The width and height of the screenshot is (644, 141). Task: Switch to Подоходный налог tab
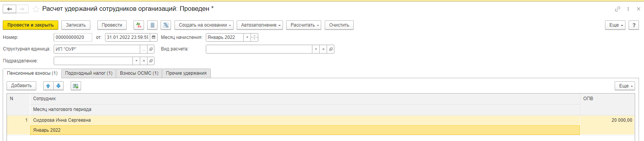click(x=89, y=73)
